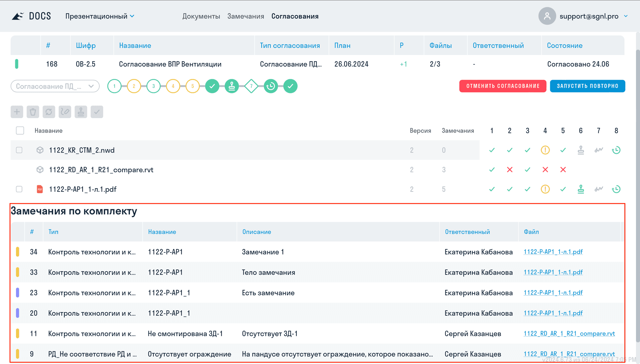Image resolution: width=640 pixels, height=364 pixels.
Task: Click the stamp toolbar icon
Action: 81,112
